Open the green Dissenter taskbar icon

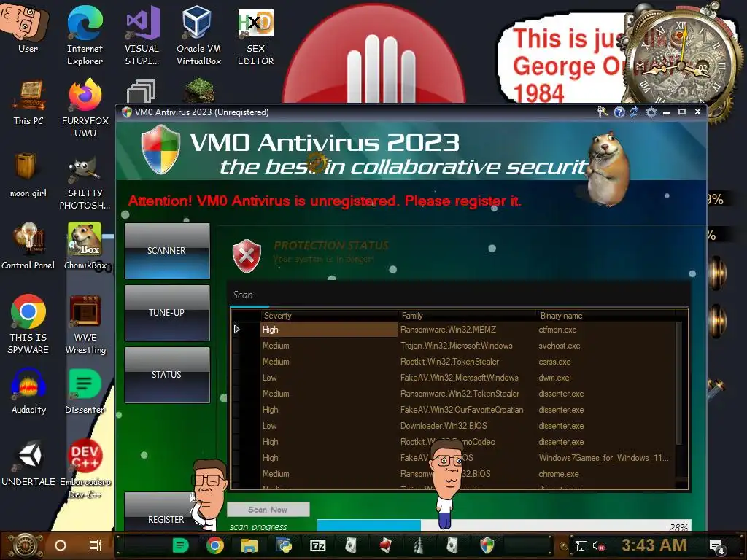[x=181, y=545]
